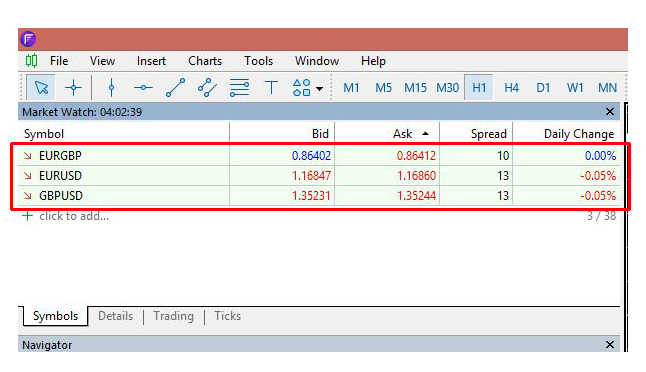This screenshot has height=372, width=646.
Task: Open the Help menu
Action: point(373,61)
